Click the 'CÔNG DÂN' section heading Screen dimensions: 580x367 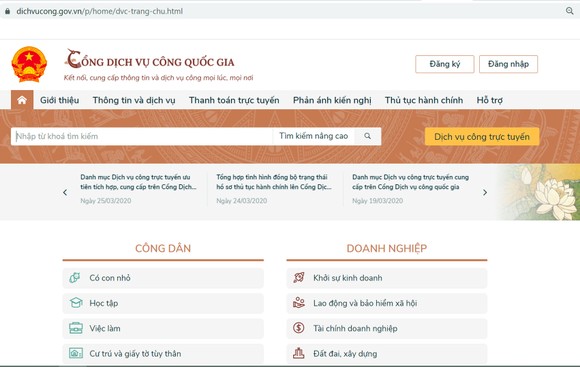163,248
